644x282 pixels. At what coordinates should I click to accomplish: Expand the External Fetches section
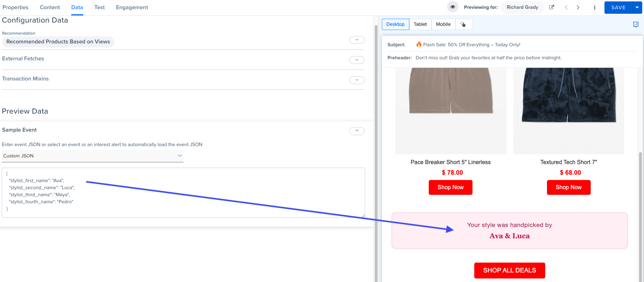pyautogui.click(x=357, y=60)
